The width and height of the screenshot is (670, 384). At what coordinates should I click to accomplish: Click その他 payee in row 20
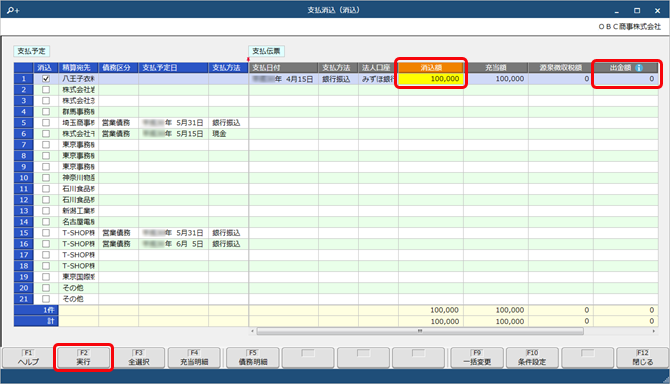click(78, 288)
